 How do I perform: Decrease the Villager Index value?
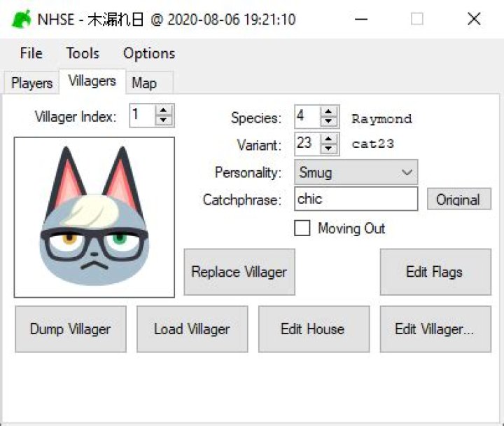click(164, 120)
